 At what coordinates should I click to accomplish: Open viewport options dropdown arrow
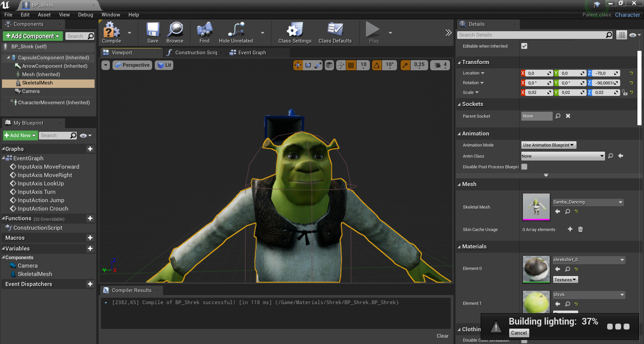click(106, 65)
